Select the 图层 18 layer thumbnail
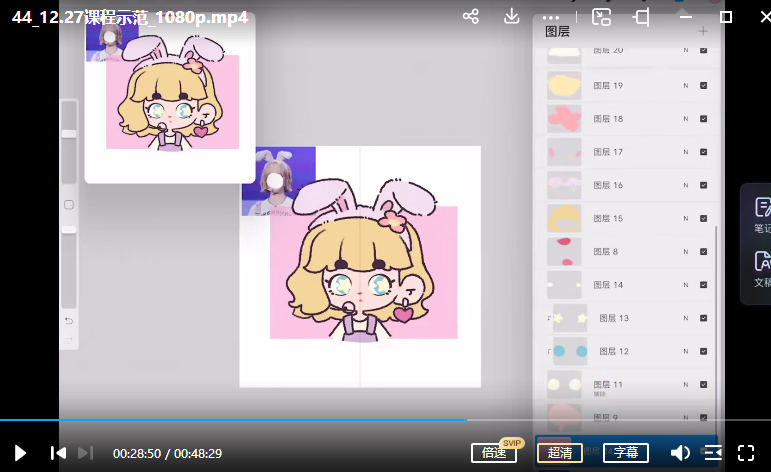The width and height of the screenshot is (771, 472). tap(565, 119)
